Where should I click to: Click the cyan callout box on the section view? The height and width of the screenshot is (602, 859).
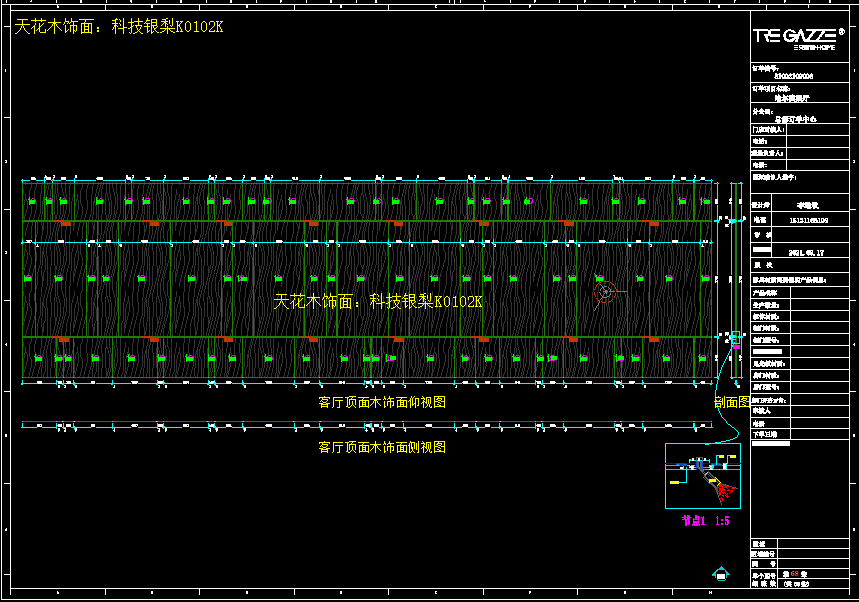click(735, 338)
